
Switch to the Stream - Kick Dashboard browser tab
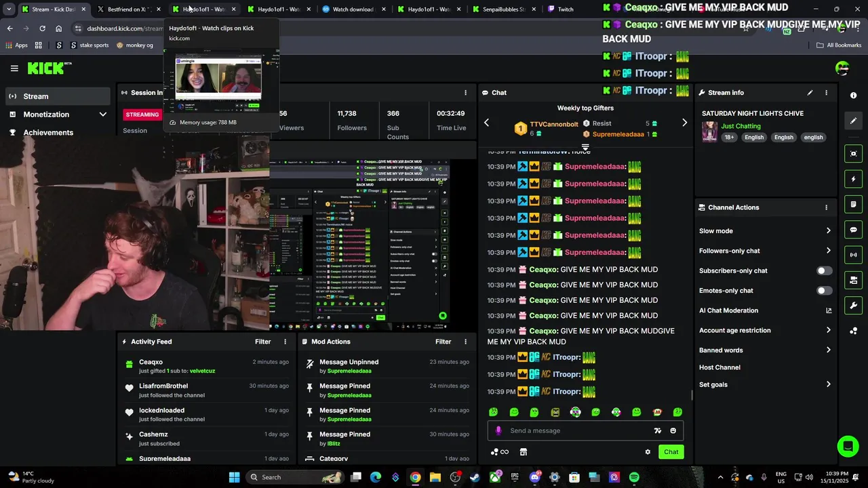(x=53, y=9)
